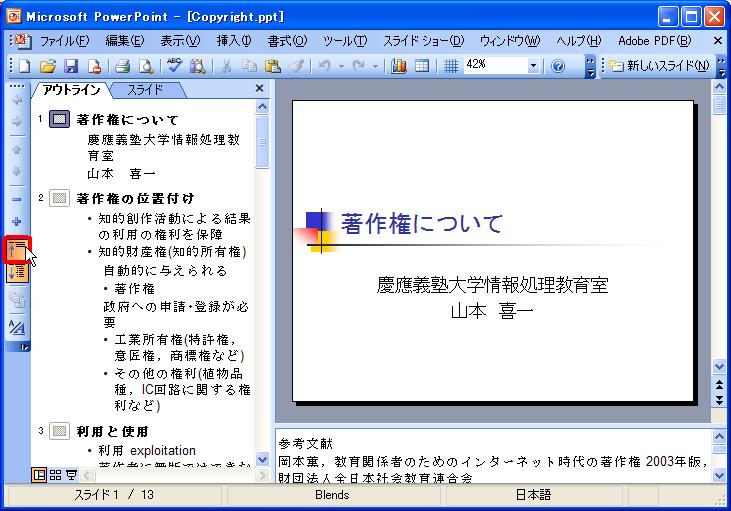Demote the outline item with the right arrow

[x=16, y=122]
